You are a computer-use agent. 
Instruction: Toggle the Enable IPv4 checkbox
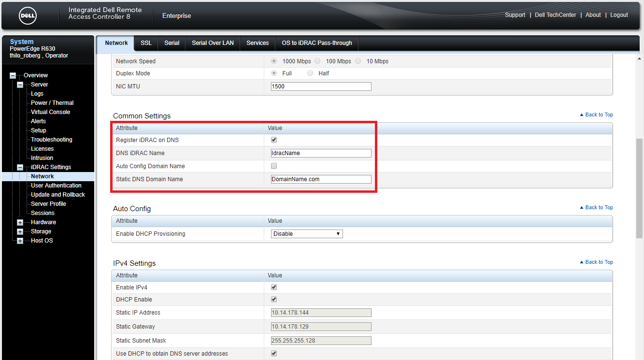pyautogui.click(x=274, y=288)
